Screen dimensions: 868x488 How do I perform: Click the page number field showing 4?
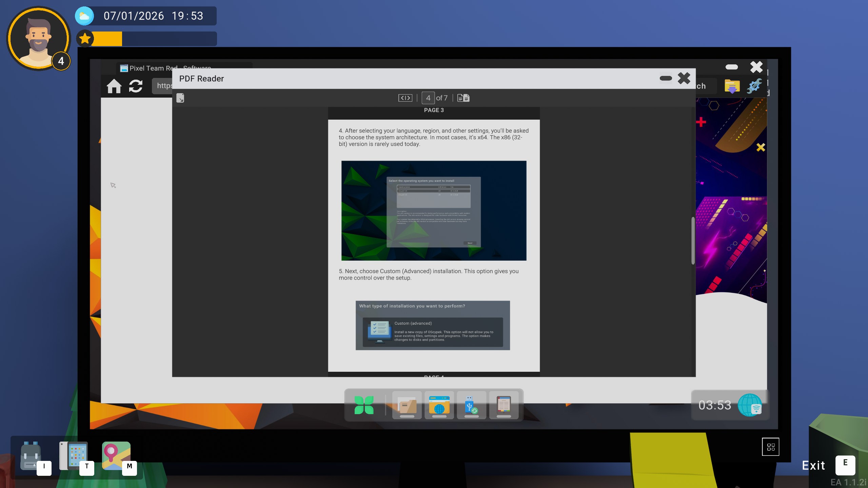point(428,98)
